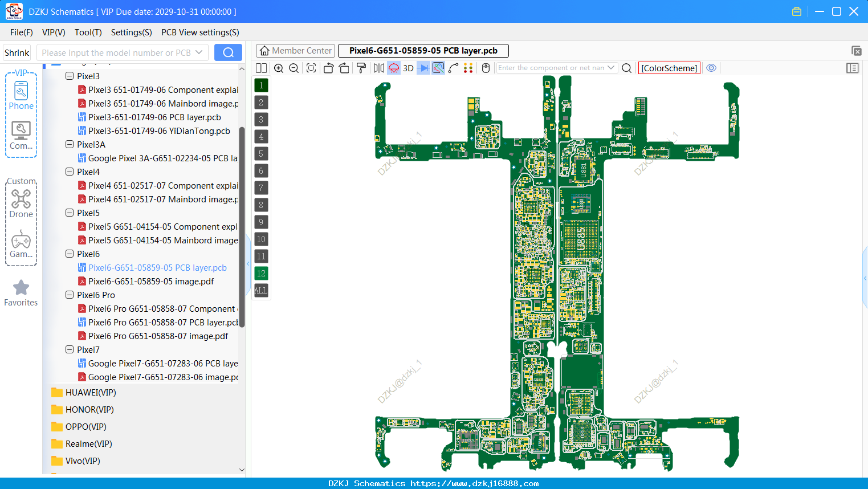Show PCB layer 2
Viewport: 868px width, 489px height.
click(261, 103)
